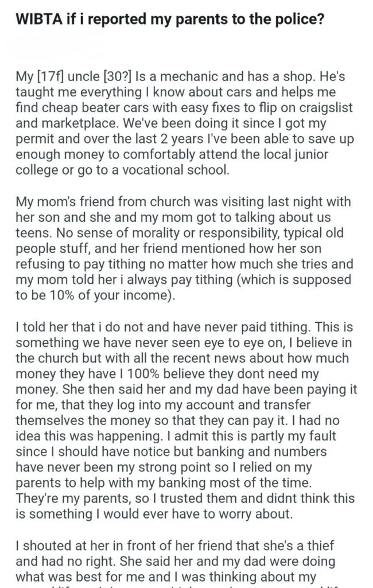373x588 pixels.
Task: Click the line beginning "They're my parents"
Action: click(x=185, y=498)
